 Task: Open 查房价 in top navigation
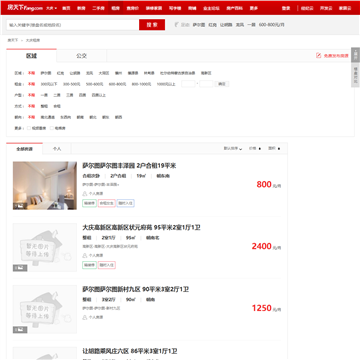(133, 8)
